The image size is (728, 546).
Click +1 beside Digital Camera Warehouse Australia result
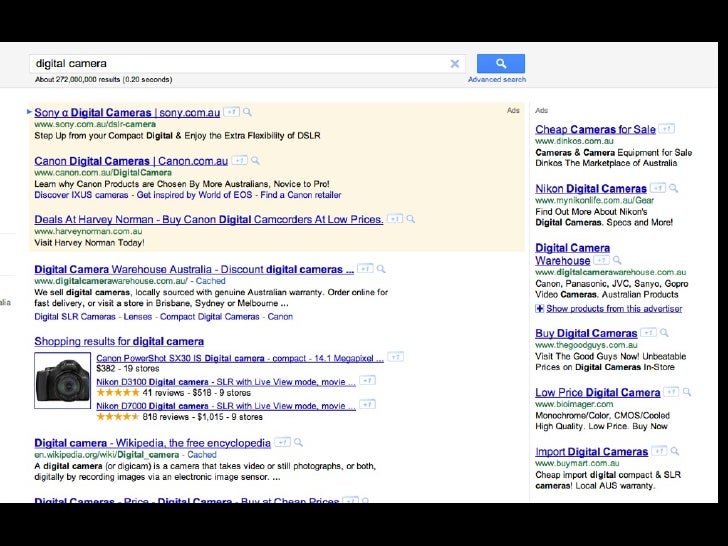(365, 269)
